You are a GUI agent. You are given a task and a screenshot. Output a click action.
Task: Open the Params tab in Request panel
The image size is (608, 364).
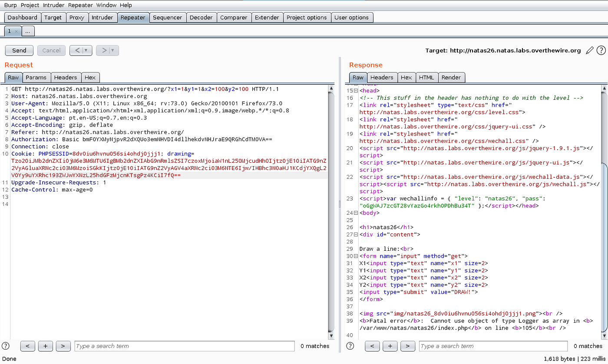pyautogui.click(x=36, y=77)
